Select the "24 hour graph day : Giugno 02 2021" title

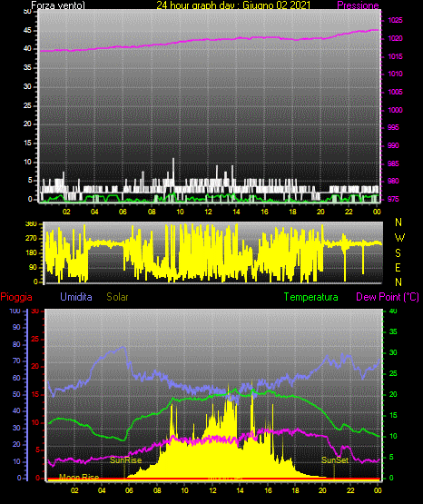[x=233, y=5]
